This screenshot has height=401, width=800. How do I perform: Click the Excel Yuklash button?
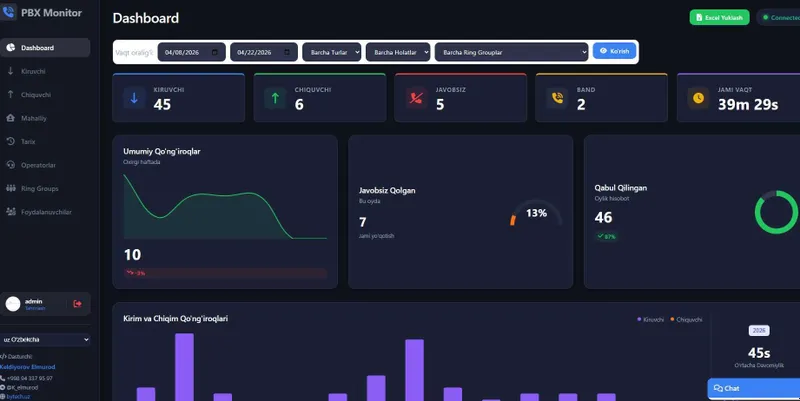[719, 17]
